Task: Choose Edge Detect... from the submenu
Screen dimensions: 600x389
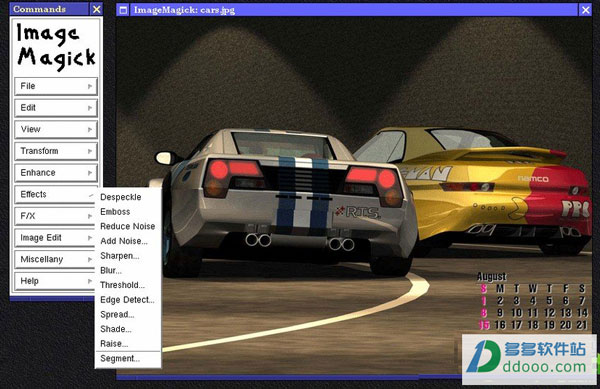Action: click(128, 299)
